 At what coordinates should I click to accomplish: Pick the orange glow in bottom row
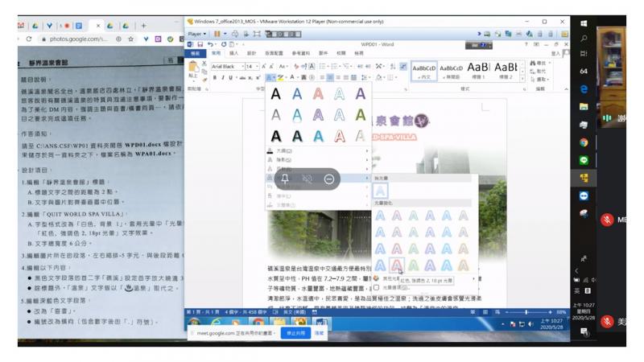tap(464, 265)
